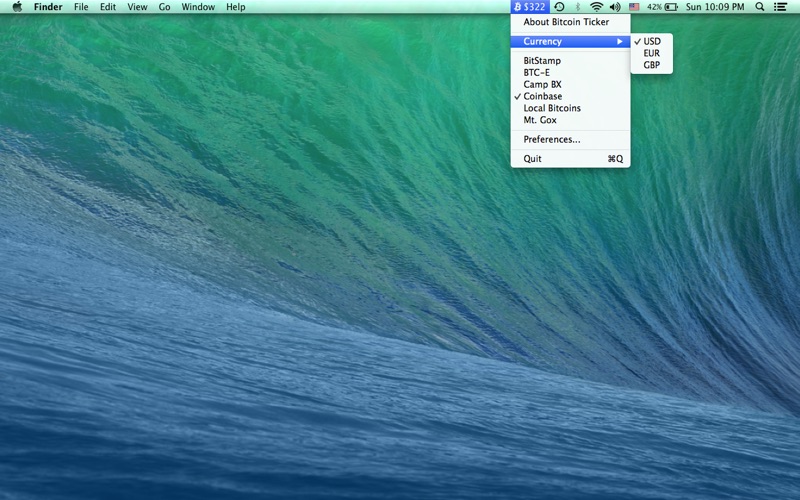Choose Mt. Gox exchange
This screenshot has width=800, height=500.
540,120
